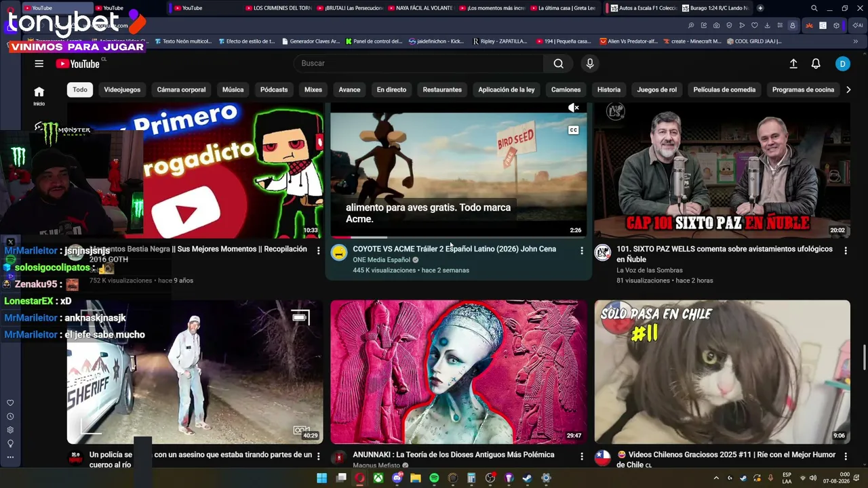Select the Todo filter chip

(80, 89)
